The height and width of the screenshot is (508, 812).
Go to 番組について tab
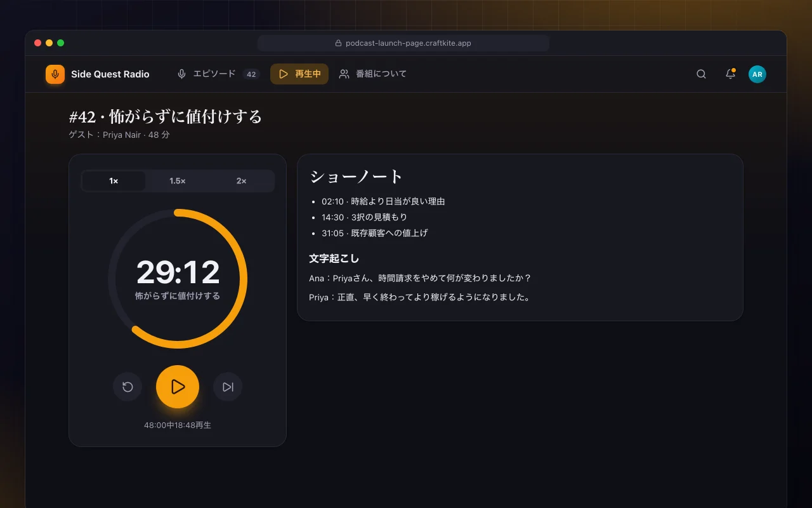(x=373, y=74)
